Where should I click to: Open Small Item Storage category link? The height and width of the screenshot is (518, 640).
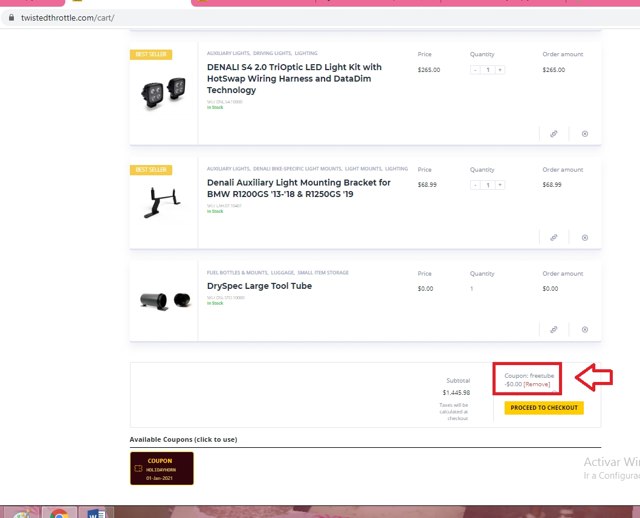(x=323, y=273)
